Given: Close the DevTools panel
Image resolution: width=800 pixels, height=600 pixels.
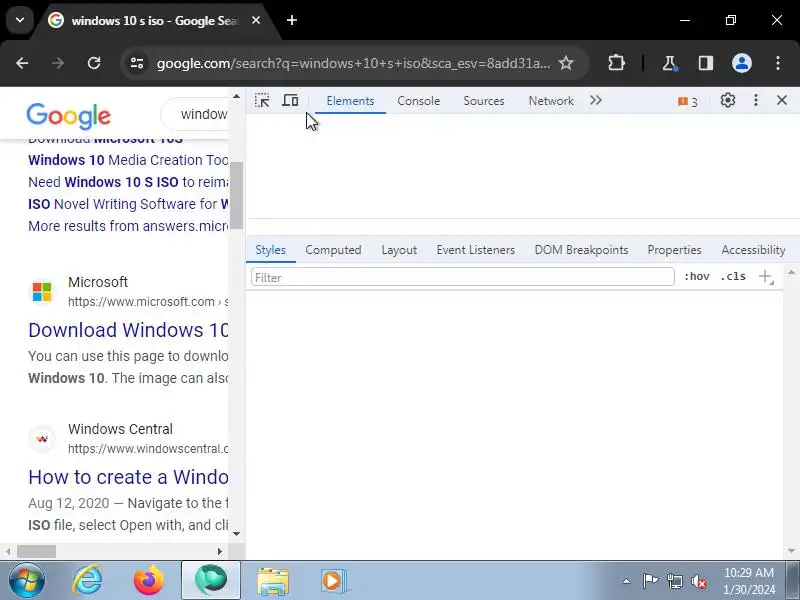Looking at the screenshot, I should pyautogui.click(x=782, y=101).
